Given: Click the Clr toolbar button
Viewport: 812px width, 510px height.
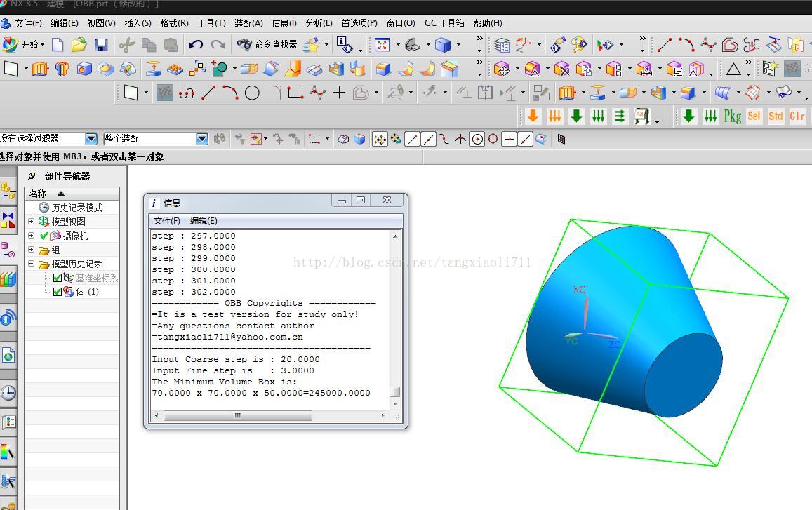Looking at the screenshot, I should coord(797,116).
